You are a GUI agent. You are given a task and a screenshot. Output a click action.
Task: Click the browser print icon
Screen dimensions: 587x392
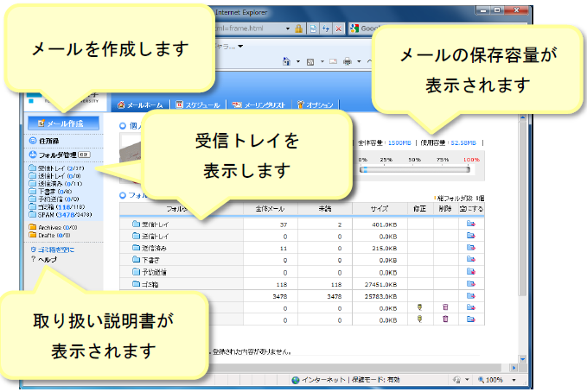click(346, 62)
